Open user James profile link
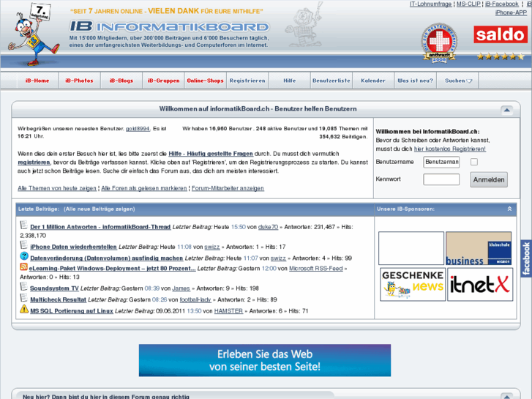Image resolution: width=532 pixels, height=399 pixels. coord(181,288)
